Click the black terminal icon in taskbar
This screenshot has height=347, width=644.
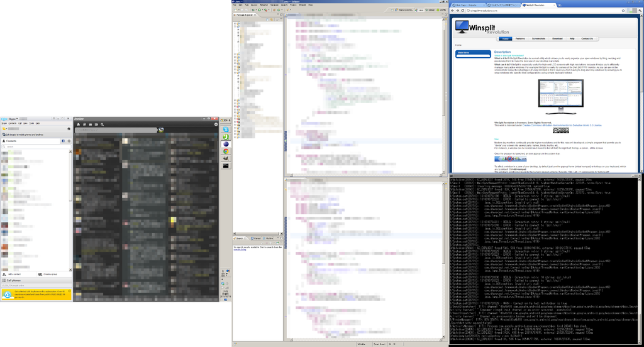tap(226, 166)
